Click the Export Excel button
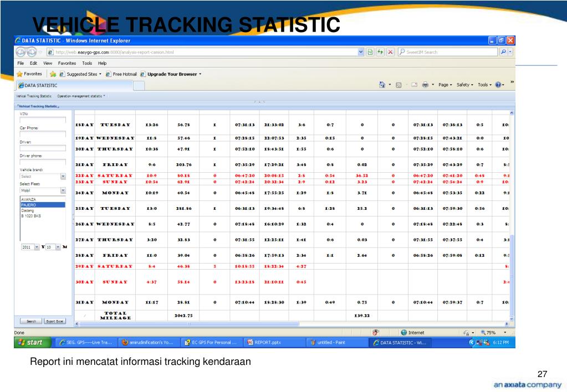 (x=55, y=321)
